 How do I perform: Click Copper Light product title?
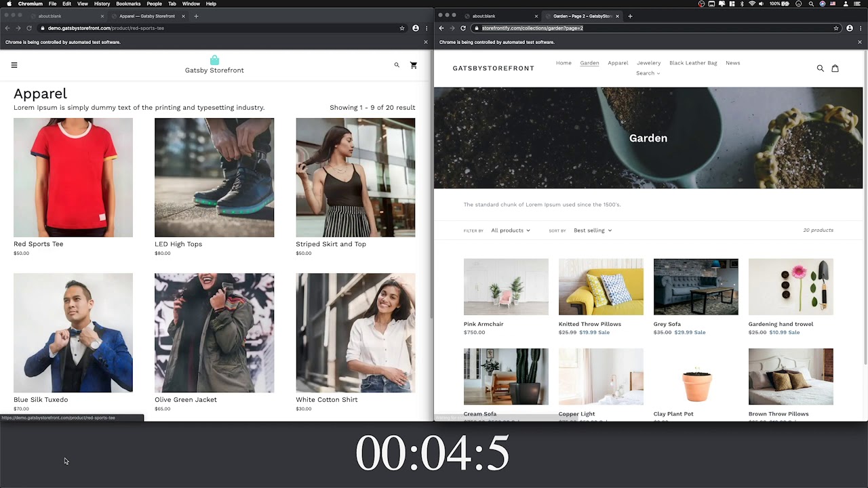coord(576,414)
